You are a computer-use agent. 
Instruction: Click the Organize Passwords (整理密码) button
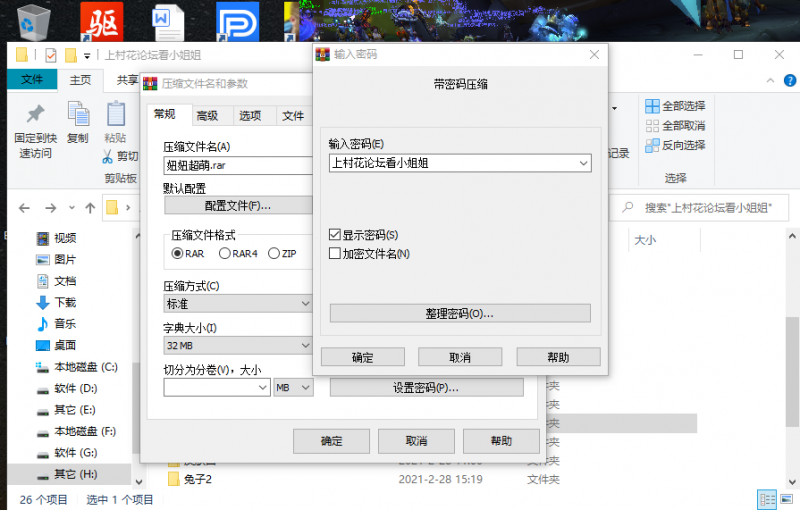pos(459,313)
